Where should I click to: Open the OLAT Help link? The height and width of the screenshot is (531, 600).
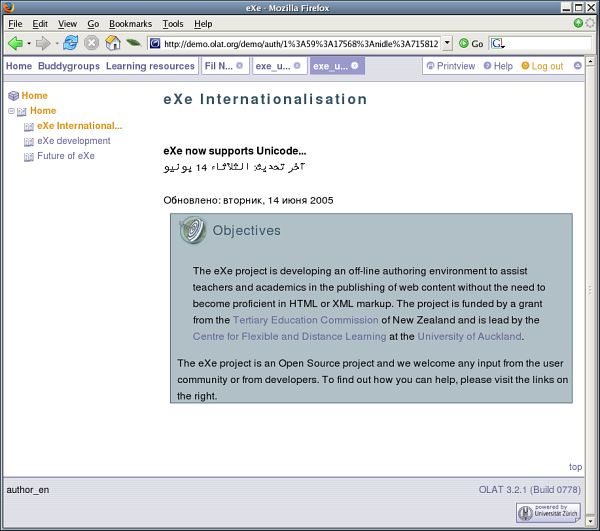498,66
